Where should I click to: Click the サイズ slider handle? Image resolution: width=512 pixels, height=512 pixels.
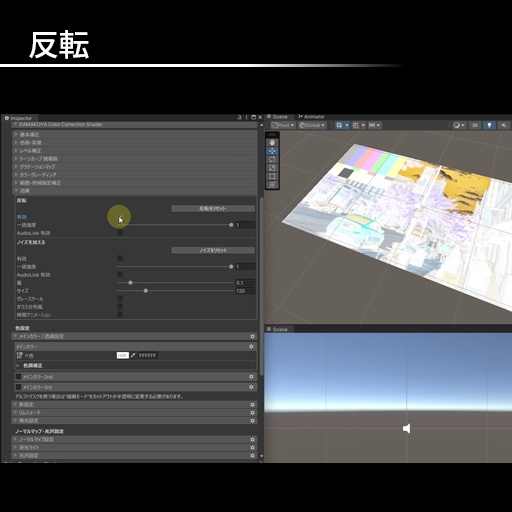pyautogui.click(x=146, y=291)
